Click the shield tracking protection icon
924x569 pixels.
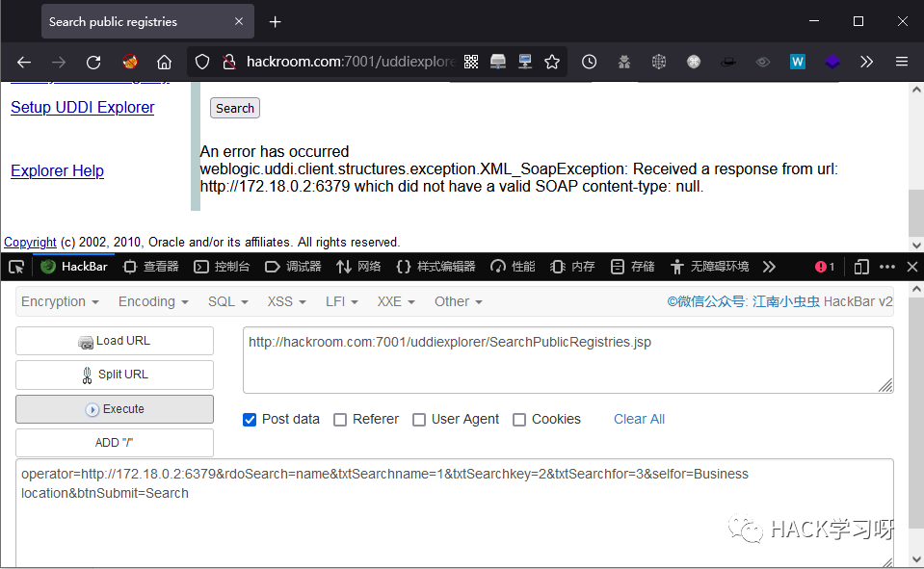(202, 62)
